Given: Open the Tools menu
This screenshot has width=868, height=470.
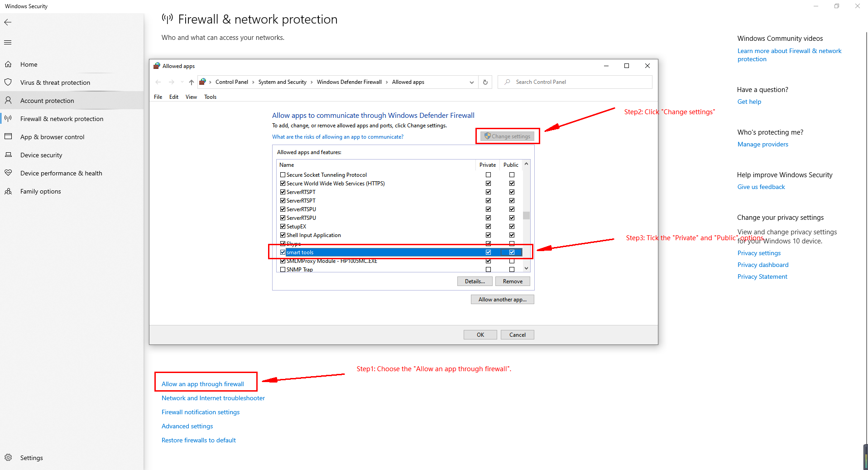Looking at the screenshot, I should (210, 97).
